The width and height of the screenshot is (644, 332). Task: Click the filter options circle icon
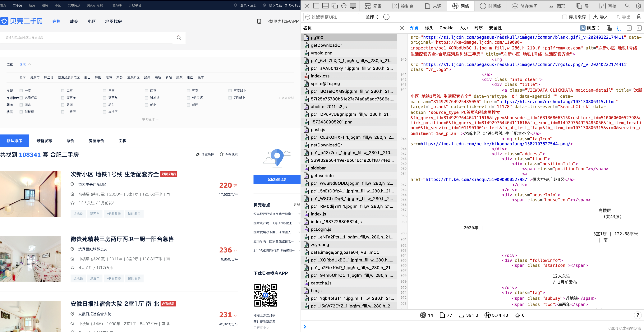[x=386, y=17]
